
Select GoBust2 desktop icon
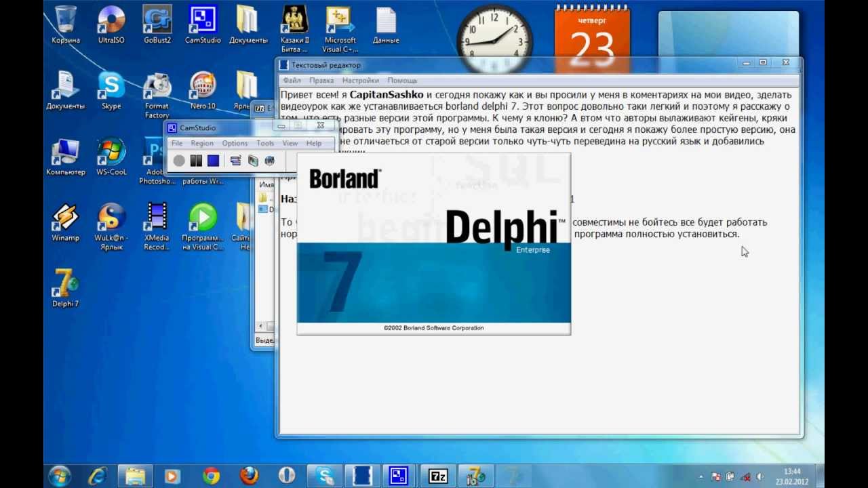click(x=157, y=25)
